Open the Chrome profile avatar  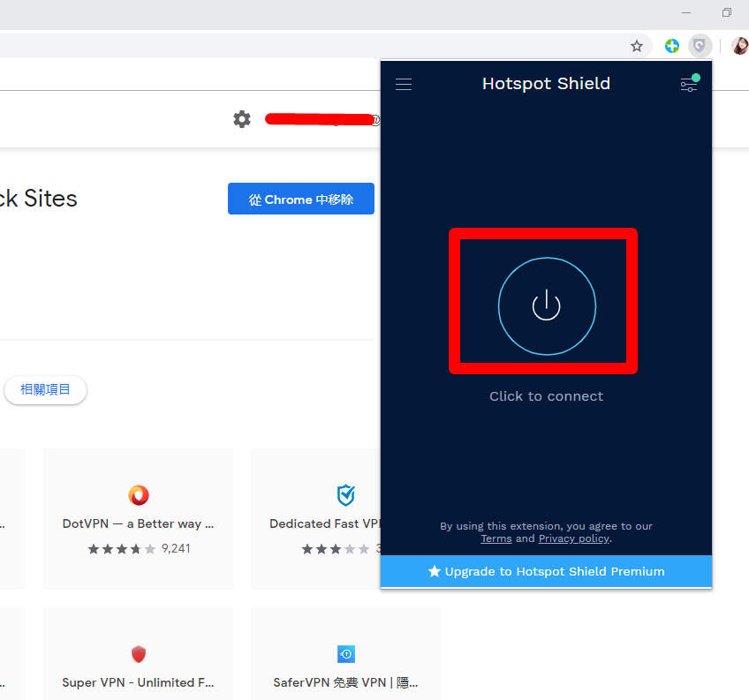click(739, 46)
